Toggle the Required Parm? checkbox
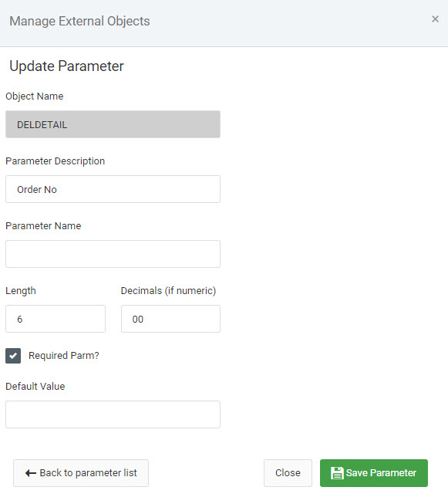The height and width of the screenshot is (504, 448). 13,356
